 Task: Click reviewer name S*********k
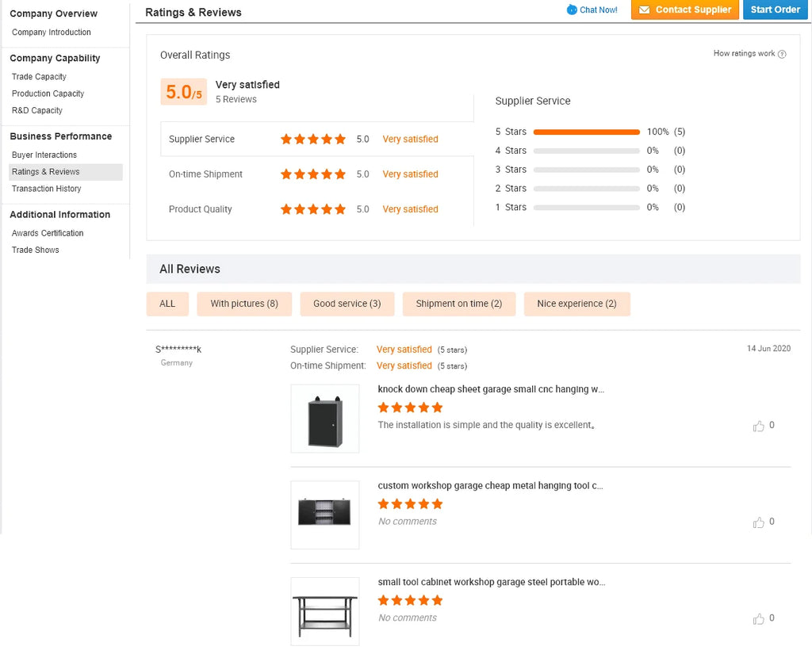pyautogui.click(x=178, y=349)
